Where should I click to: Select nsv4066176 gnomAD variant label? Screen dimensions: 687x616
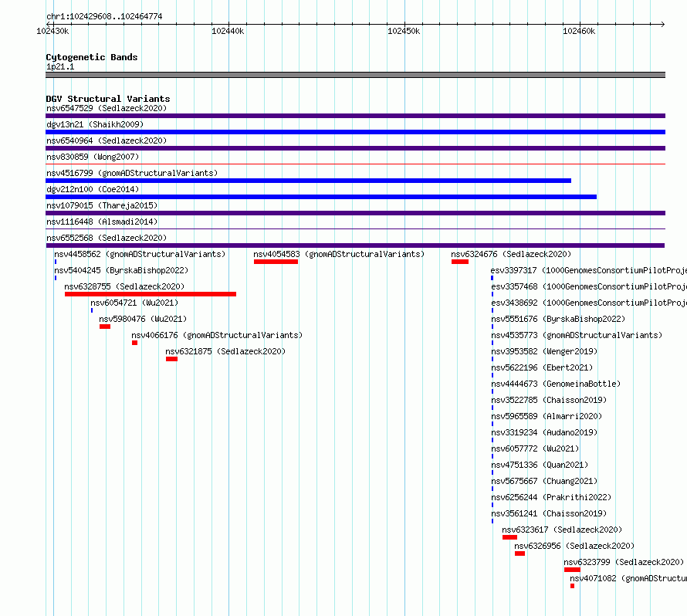click(217, 335)
